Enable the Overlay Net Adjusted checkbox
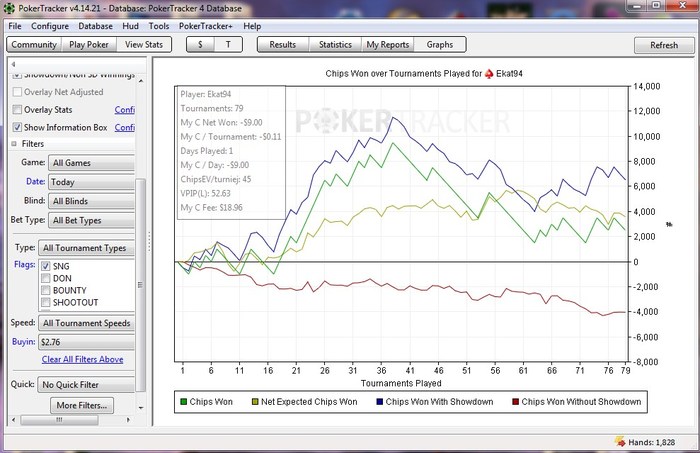 (17, 92)
